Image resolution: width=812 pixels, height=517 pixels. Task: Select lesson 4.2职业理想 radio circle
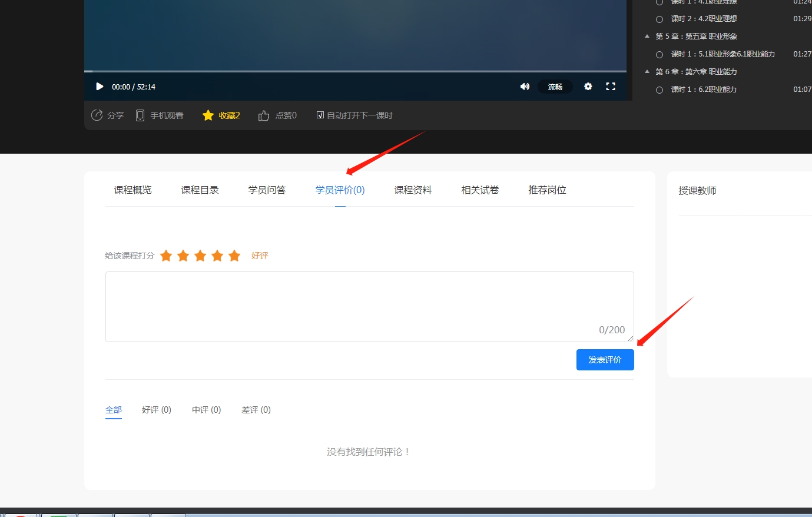659,19
